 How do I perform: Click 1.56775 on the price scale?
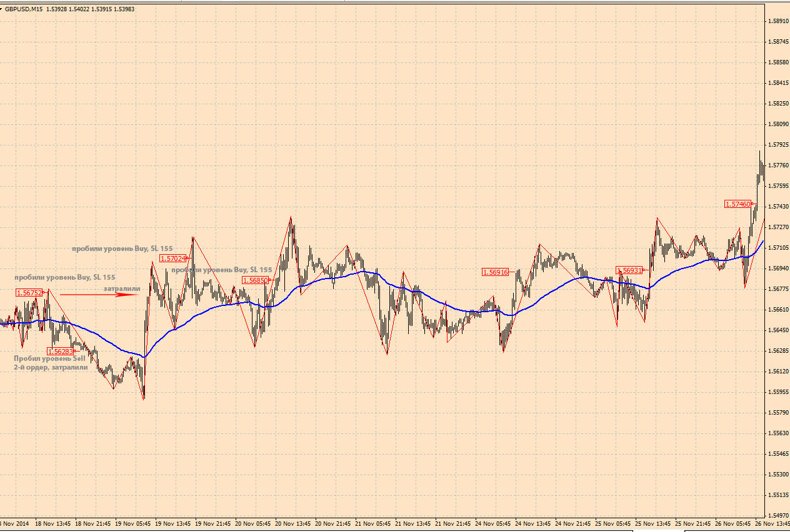click(777, 288)
